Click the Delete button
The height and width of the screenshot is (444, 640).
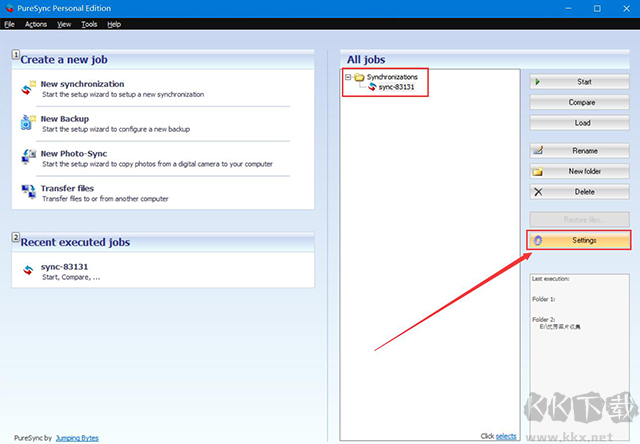(579, 191)
